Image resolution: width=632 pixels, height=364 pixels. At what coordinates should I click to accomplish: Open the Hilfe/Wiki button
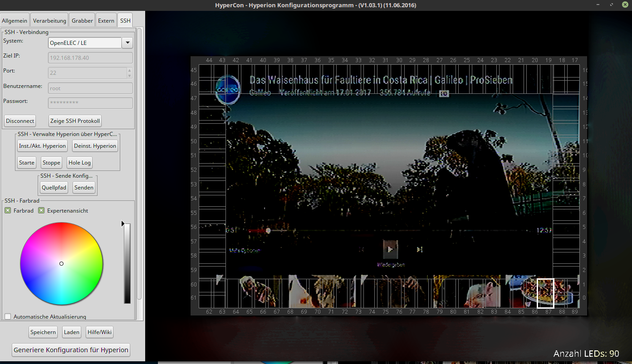pyautogui.click(x=99, y=332)
